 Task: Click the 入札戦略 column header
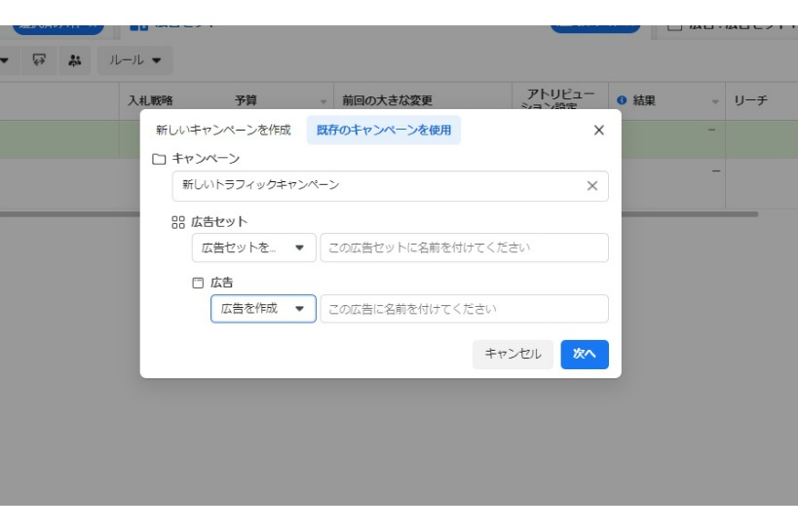click(x=150, y=100)
